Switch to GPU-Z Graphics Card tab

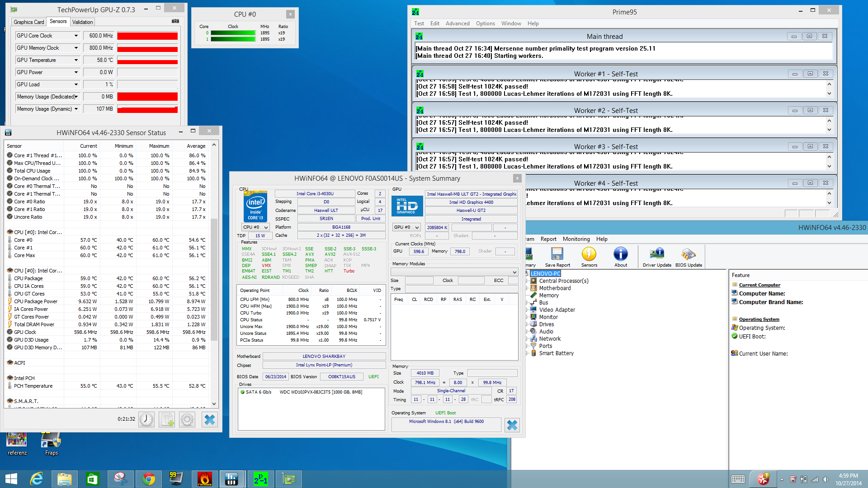pyautogui.click(x=29, y=22)
